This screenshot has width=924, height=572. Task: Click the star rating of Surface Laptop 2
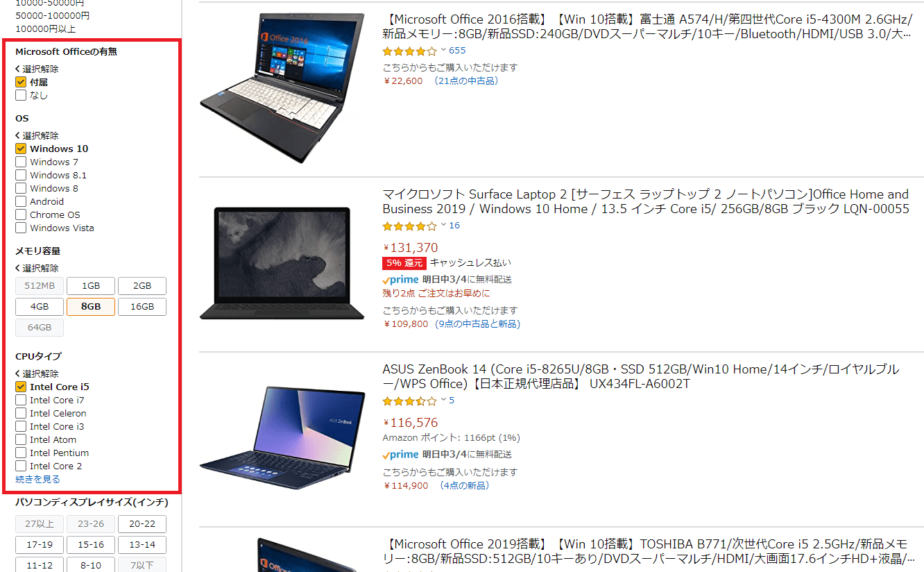[x=409, y=226]
